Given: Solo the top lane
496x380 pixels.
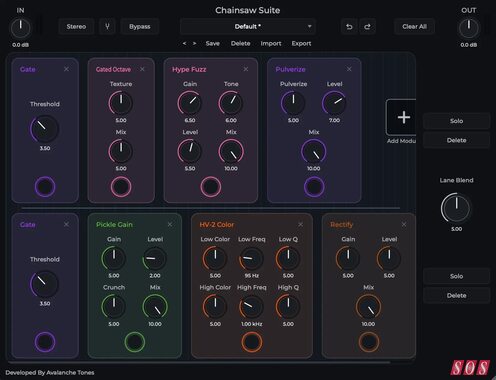Looking at the screenshot, I should (456, 121).
